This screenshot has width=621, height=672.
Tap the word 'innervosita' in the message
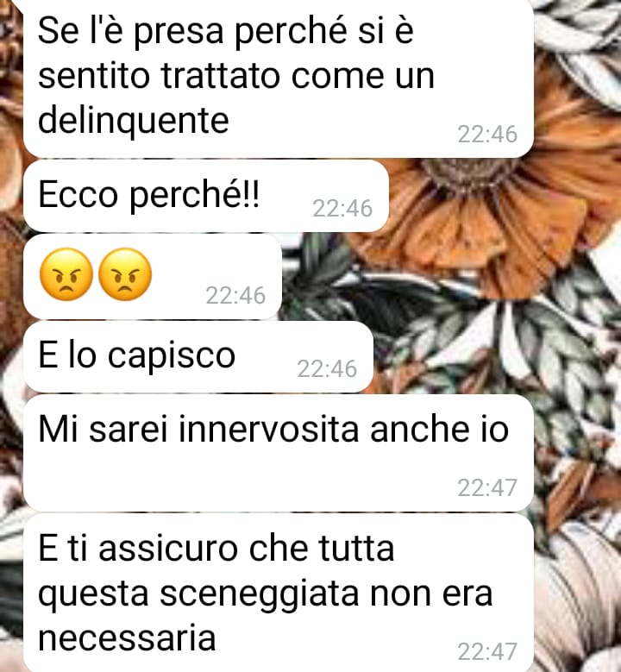tap(268, 429)
